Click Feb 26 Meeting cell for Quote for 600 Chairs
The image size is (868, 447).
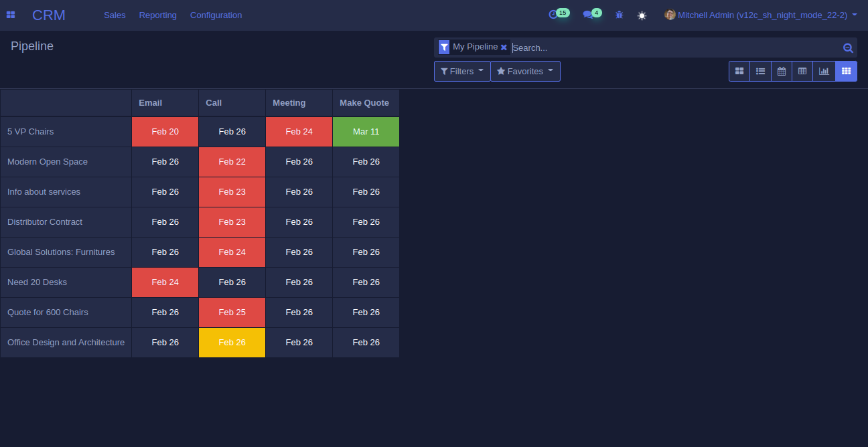pos(299,312)
